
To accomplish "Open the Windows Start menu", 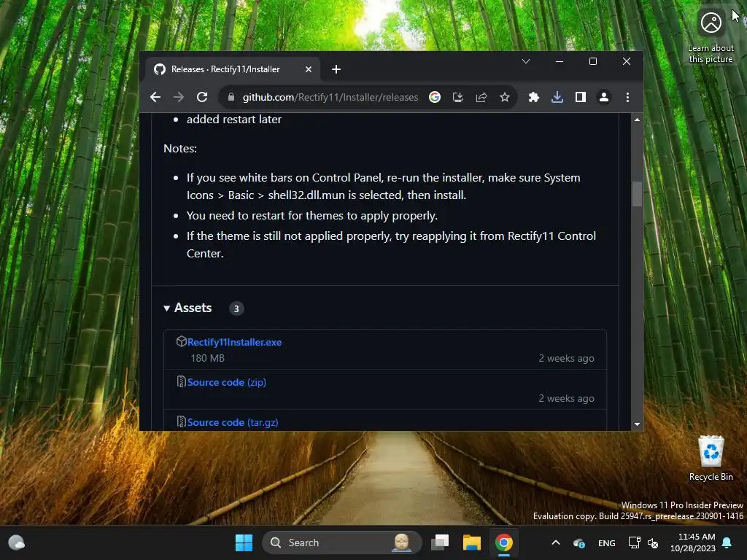I will (244, 542).
